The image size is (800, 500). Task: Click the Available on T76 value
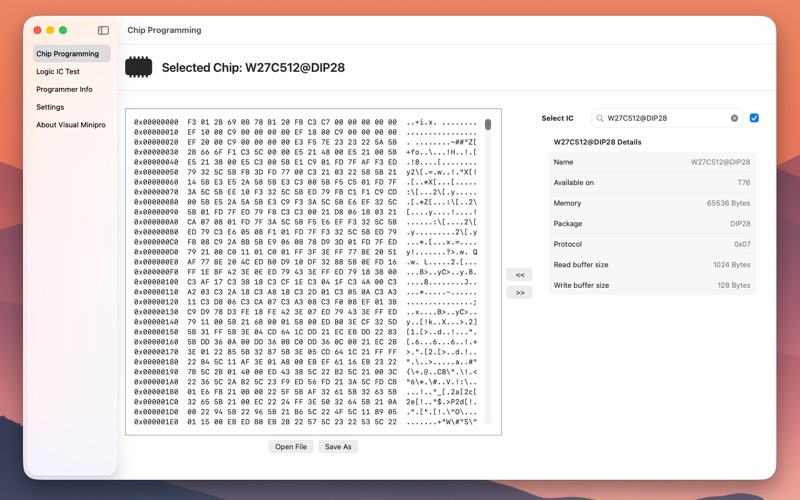pos(744,183)
